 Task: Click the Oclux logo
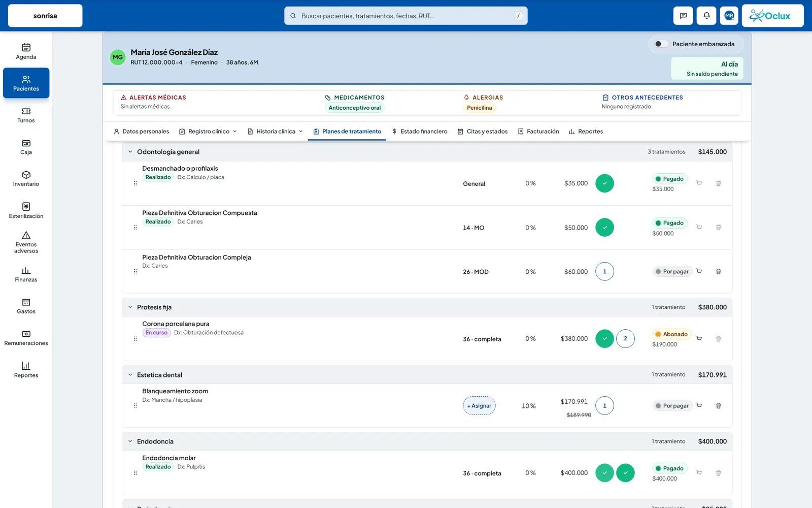[773, 16]
